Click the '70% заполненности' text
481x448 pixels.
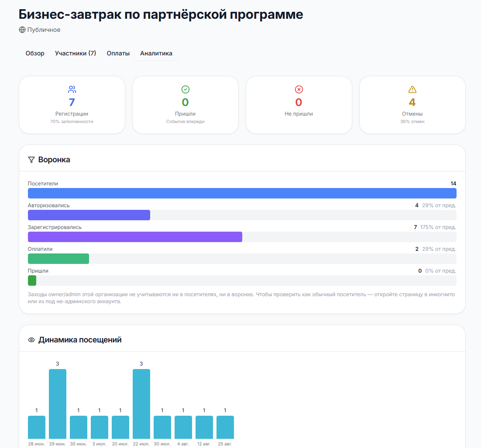tap(72, 121)
